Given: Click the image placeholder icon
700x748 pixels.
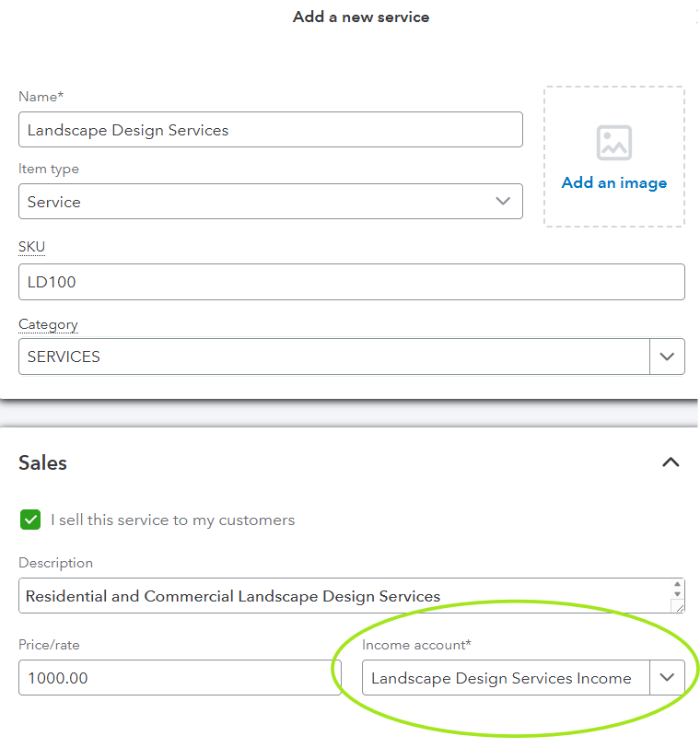Looking at the screenshot, I should [613, 143].
